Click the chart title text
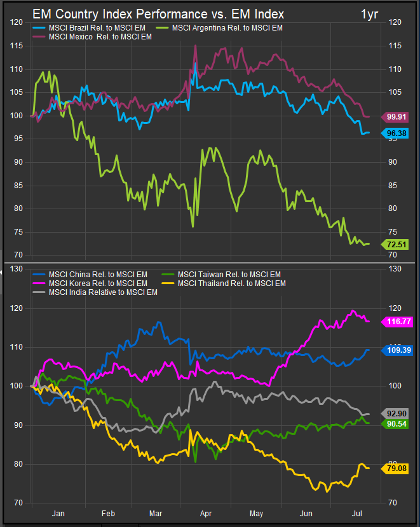Viewport: 420px width, 527px height. (x=158, y=14)
